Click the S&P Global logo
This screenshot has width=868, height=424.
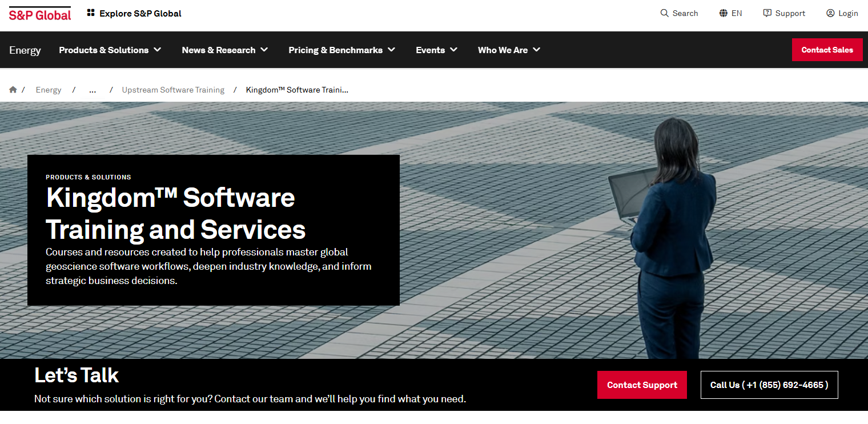pos(40,14)
